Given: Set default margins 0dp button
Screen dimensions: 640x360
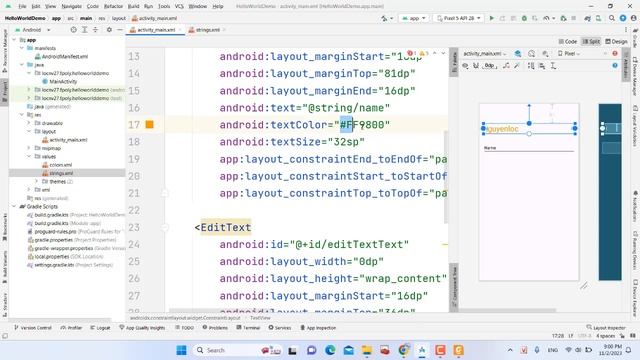Looking at the screenshot, I should [x=490, y=66].
